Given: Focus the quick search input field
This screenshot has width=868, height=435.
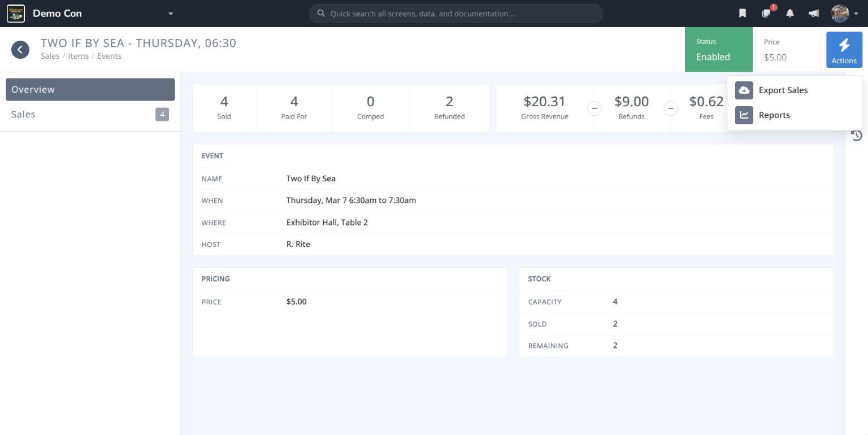Looking at the screenshot, I should pyautogui.click(x=456, y=14).
